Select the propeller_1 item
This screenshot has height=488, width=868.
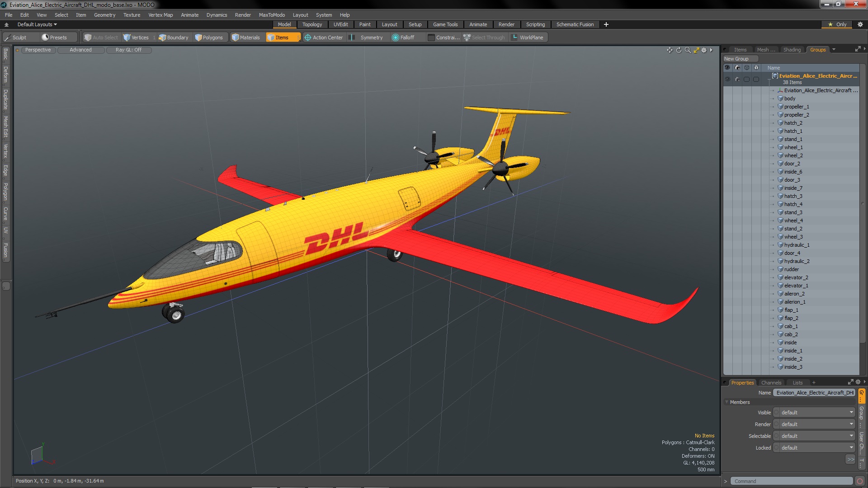(796, 107)
